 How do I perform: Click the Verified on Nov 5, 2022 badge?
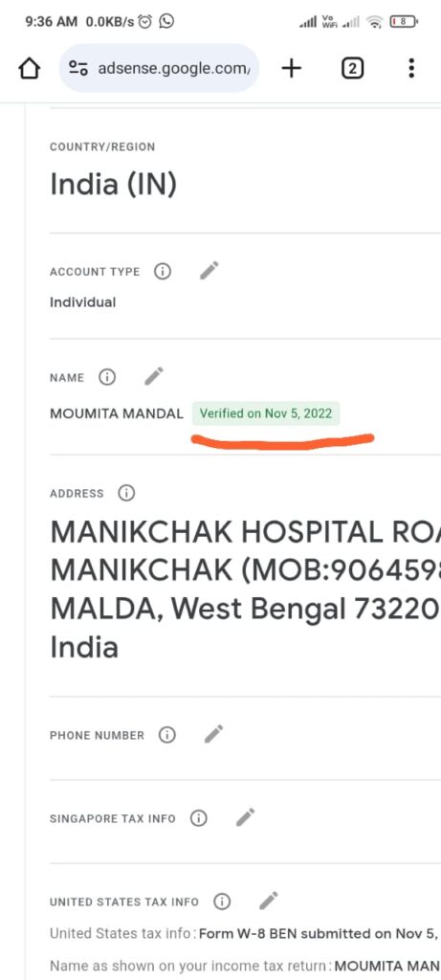click(x=266, y=413)
